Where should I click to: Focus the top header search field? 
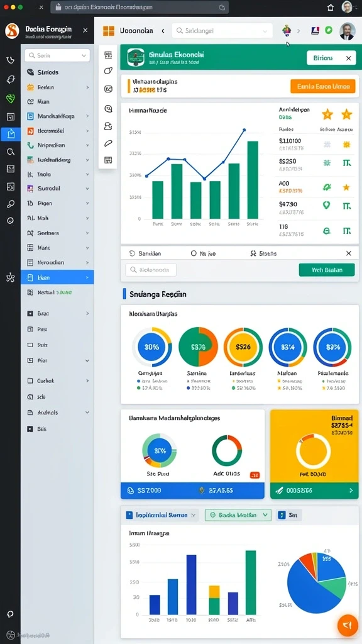(222, 31)
